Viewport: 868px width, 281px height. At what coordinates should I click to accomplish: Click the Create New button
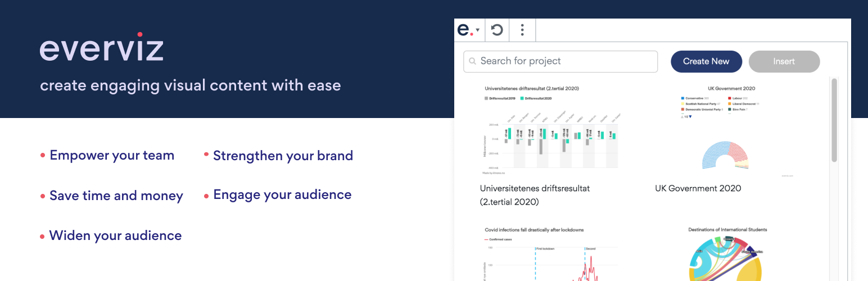click(706, 61)
